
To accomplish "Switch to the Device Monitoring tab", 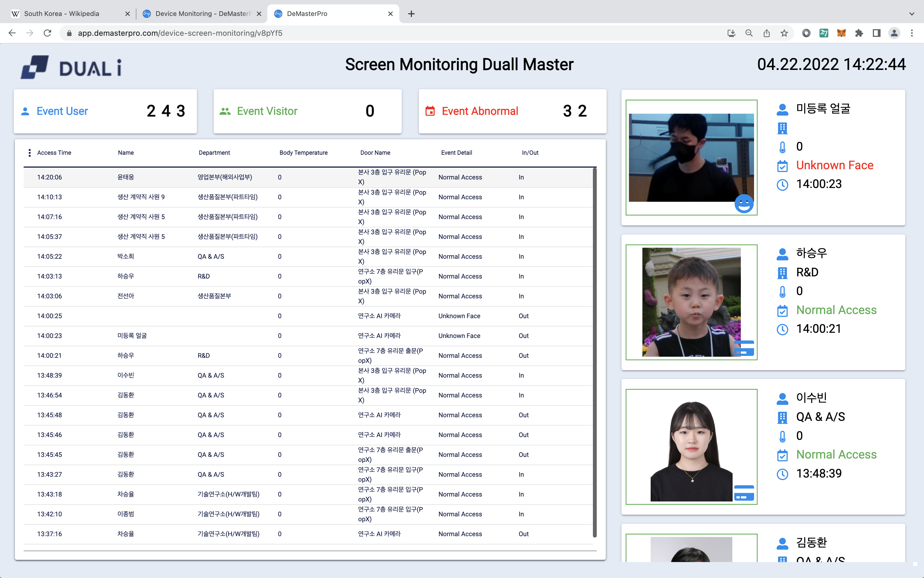I will (202, 14).
